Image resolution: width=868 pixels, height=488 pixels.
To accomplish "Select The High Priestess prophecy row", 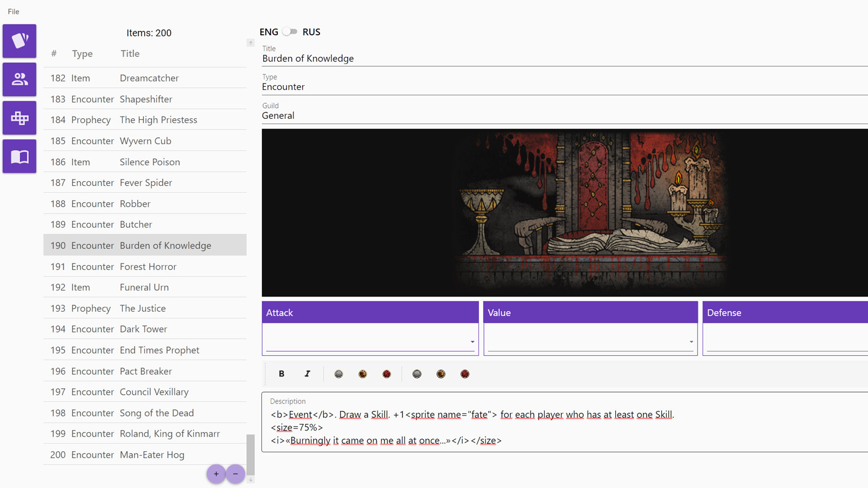I will 145,120.
